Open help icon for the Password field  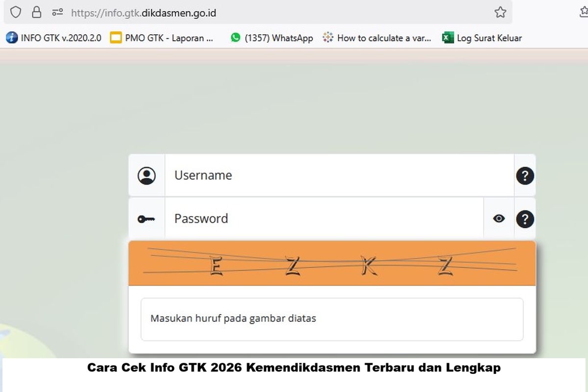click(x=525, y=219)
